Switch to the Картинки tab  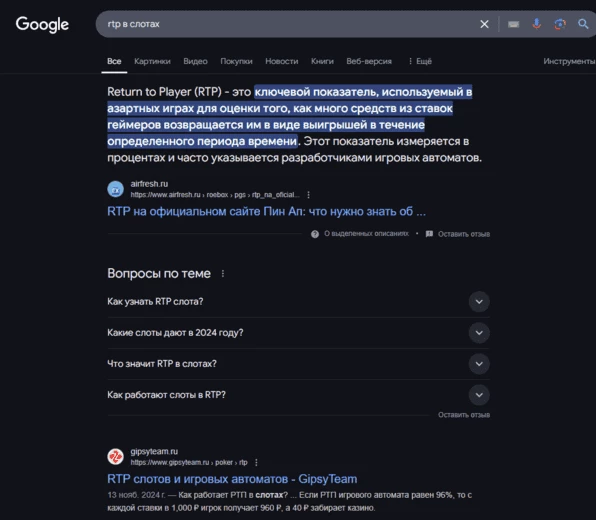152,61
